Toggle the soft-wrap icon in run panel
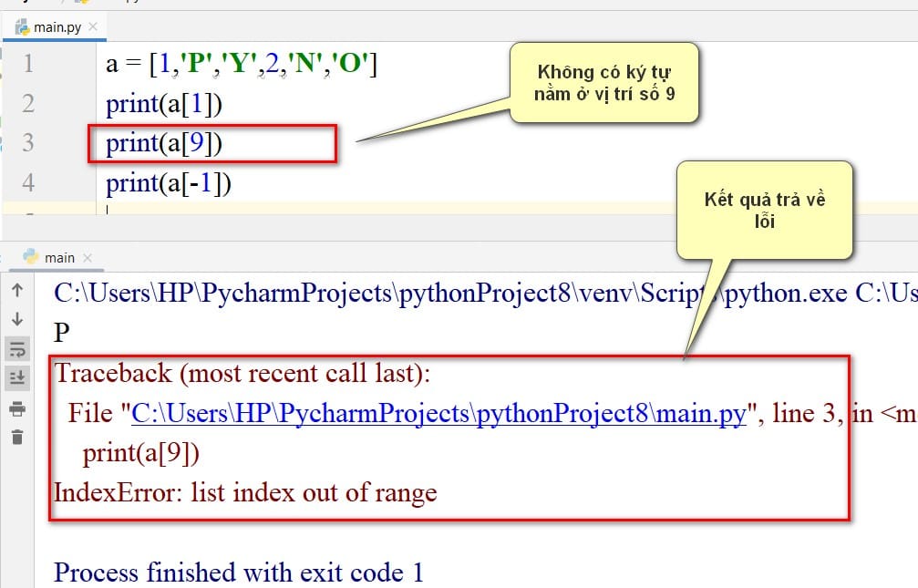Screen dimensions: 918x588 [x=17, y=349]
